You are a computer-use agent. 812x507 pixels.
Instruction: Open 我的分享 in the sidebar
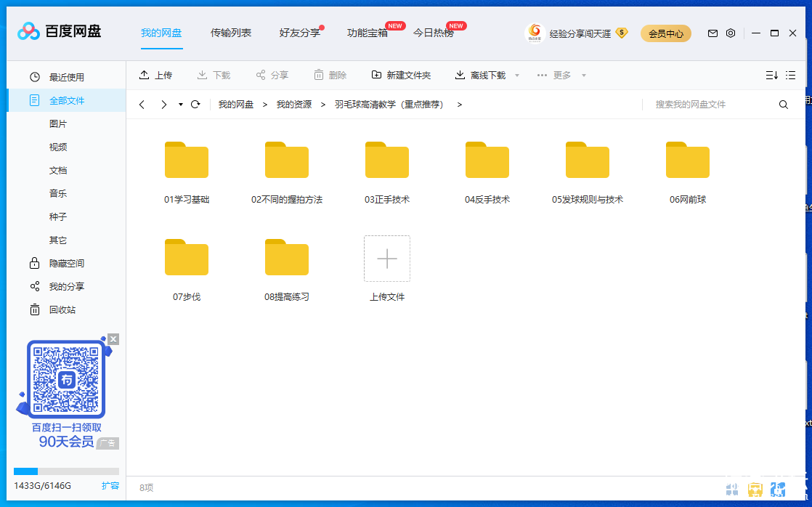(66, 286)
